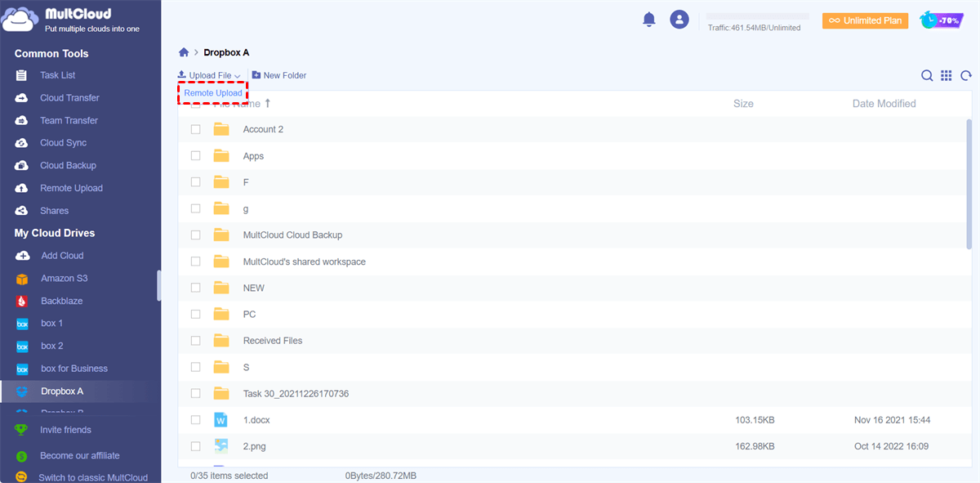Open Account 2 folder icon

[221, 129]
